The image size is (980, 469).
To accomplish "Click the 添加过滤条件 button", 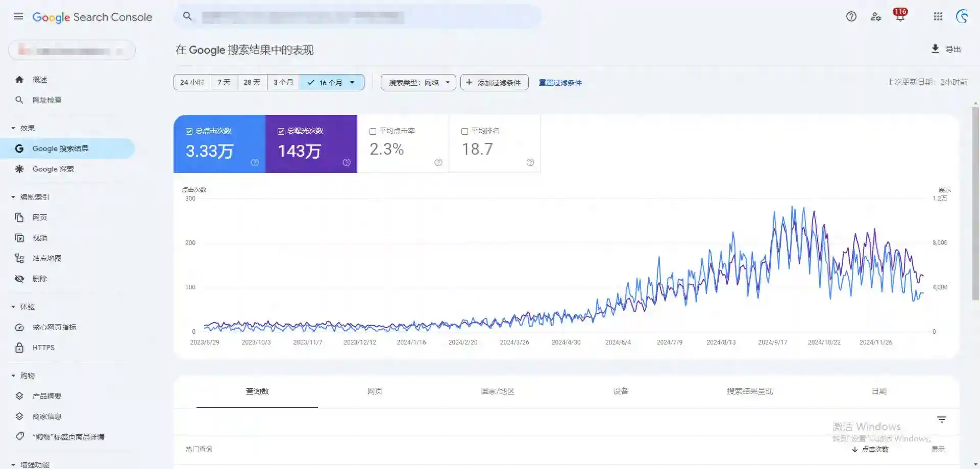I will 494,82.
